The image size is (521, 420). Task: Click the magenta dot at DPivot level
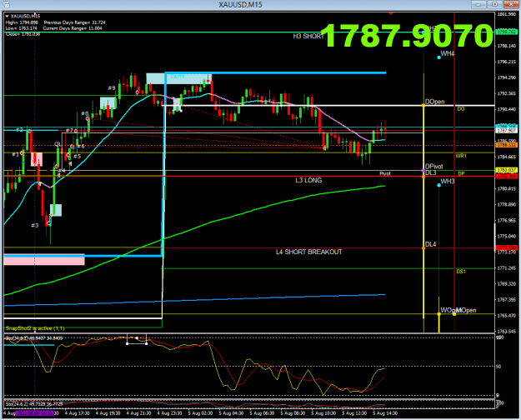tap(423, 171)
